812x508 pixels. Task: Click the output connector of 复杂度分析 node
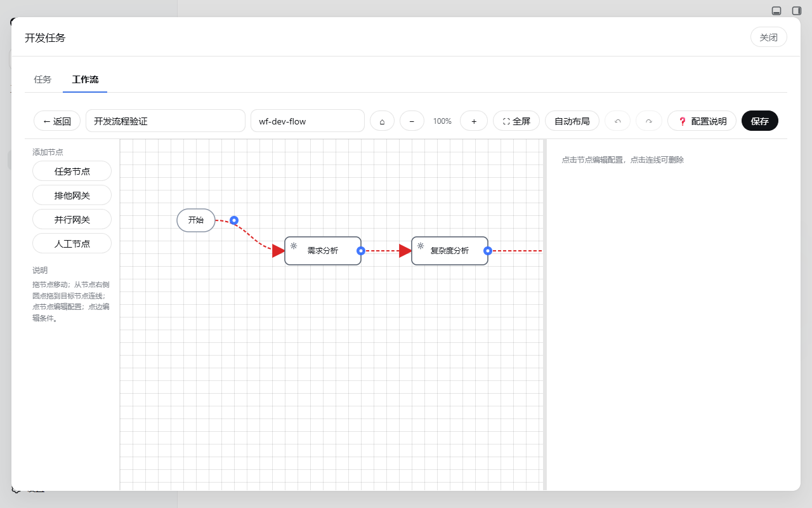[x=488, y=251]
